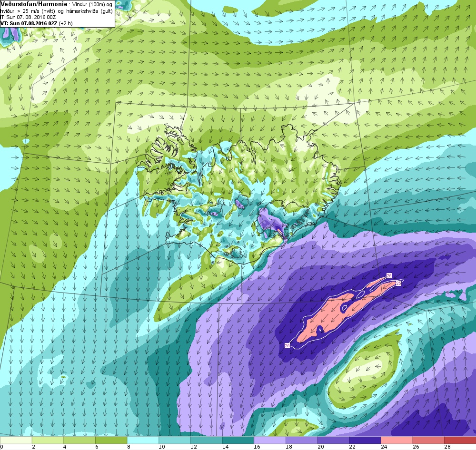476x450 pixels.
Task: Click the "25" contour label at the pink area's southwest tip
Action: tap(288, 345)
